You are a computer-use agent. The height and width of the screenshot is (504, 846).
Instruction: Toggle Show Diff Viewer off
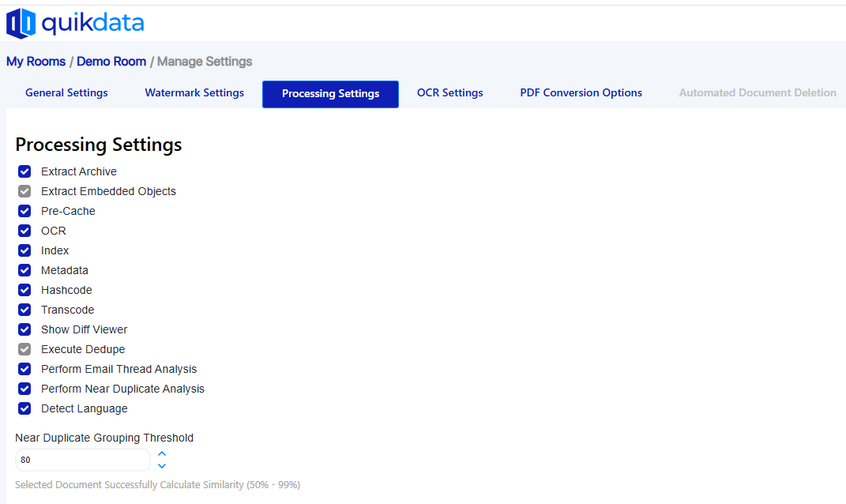click(x=24, y=329)
